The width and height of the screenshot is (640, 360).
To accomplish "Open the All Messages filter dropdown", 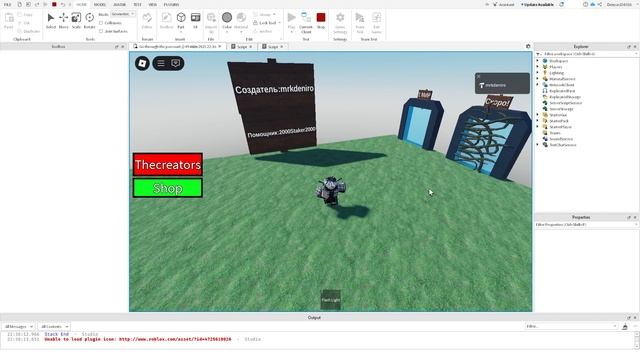I will tap(18, 327).
